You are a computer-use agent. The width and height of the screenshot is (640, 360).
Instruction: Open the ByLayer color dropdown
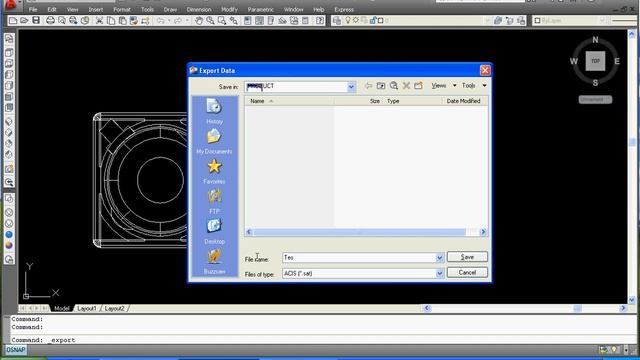point(602,20)
